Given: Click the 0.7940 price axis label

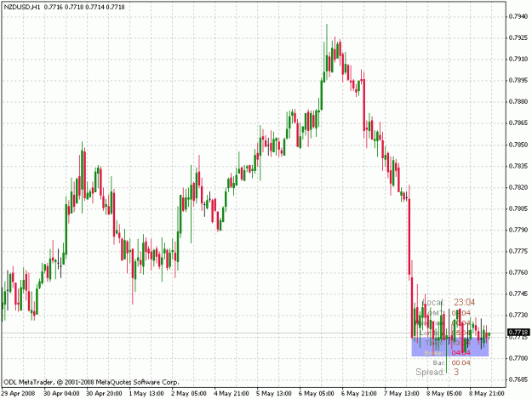Looking at the screenshot, I should [x=518, y=17].
